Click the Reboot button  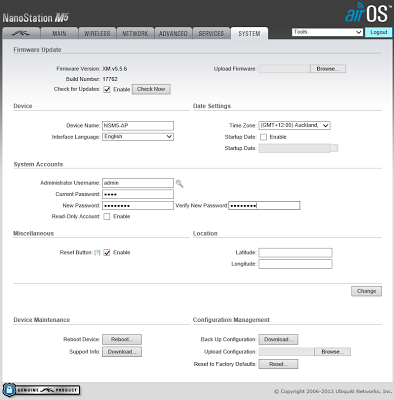tap(122, 339)
